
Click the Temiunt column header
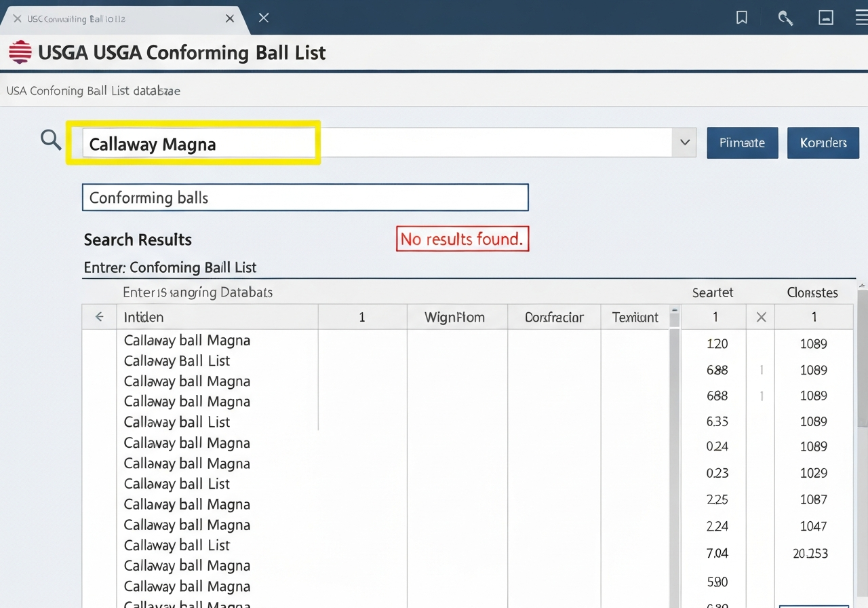[635, 317]
